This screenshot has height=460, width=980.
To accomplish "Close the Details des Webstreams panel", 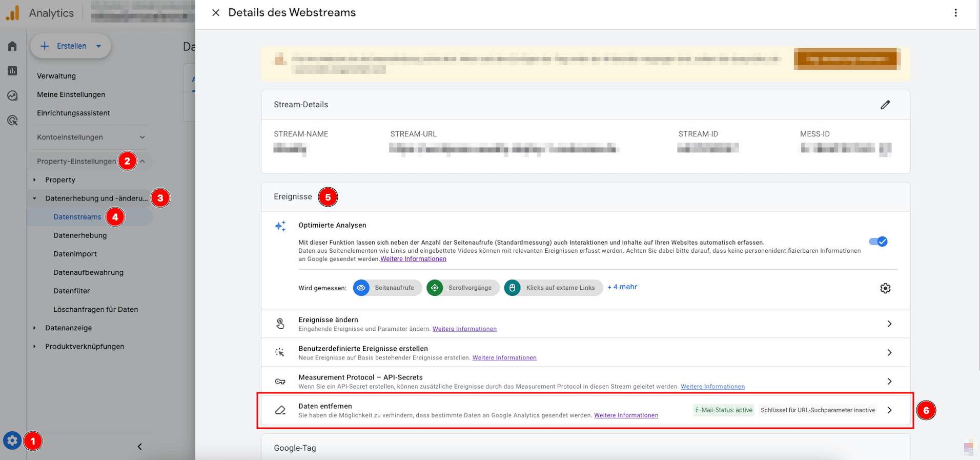I will point(216,13).
